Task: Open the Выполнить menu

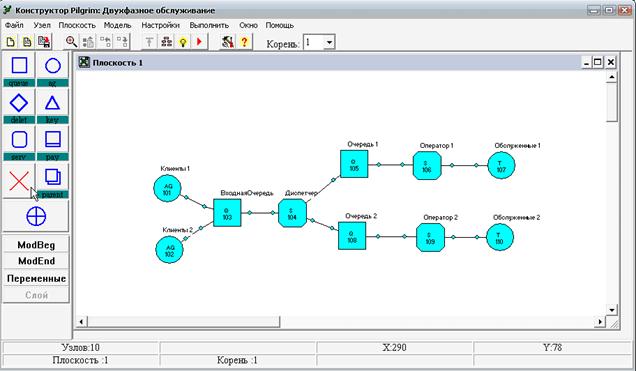Action: [x=209, y=25]
